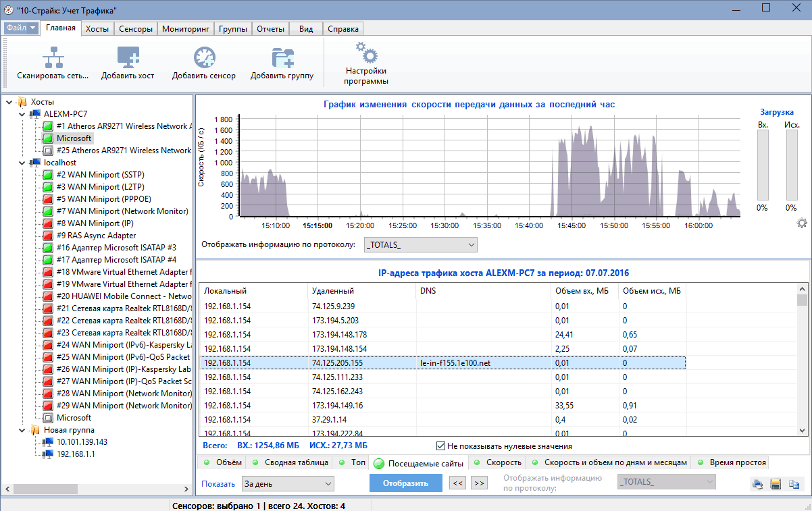Collapse the Хосты root node
This screenshot has height=511, width=812.
tap(9, 102)
